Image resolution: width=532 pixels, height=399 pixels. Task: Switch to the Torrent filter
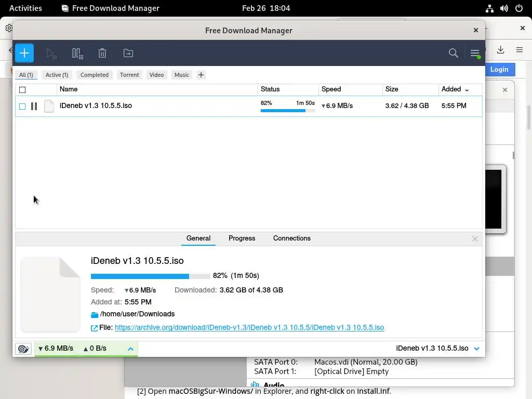coord(129,75)
